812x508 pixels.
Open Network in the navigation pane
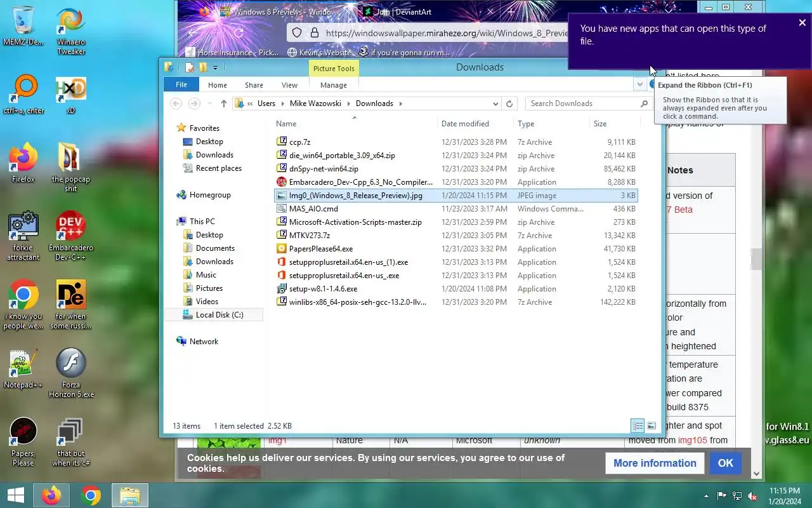click(x=204, y=342)
